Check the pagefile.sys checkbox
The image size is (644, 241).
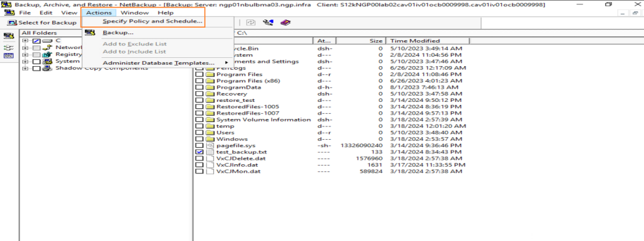tap(199, 145)
